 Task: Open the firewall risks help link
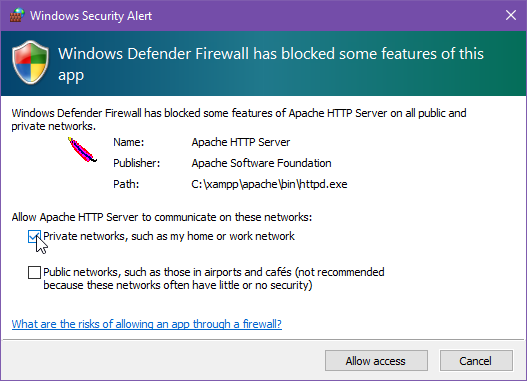tap(147, 324)
